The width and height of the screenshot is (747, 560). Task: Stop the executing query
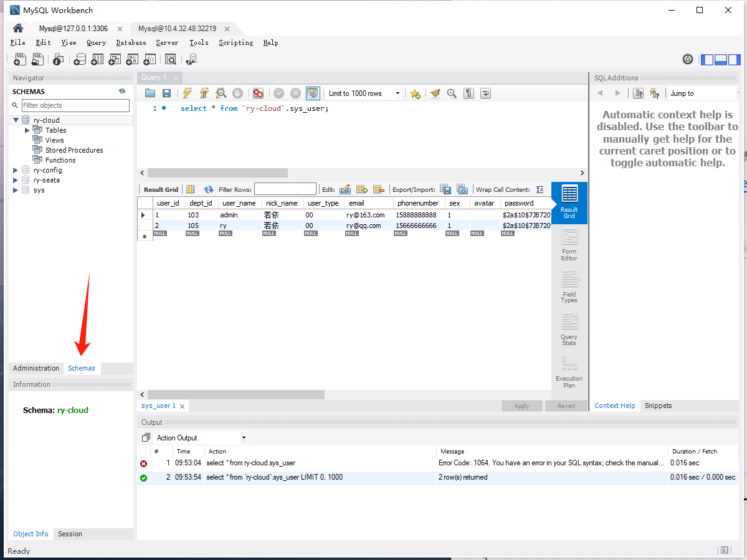pos(238,93)
